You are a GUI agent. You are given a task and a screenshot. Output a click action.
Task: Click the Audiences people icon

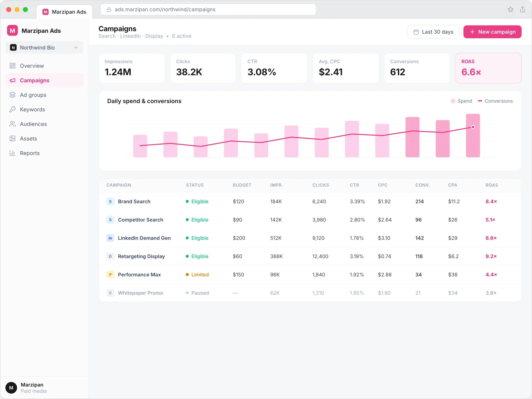(13, 124)
